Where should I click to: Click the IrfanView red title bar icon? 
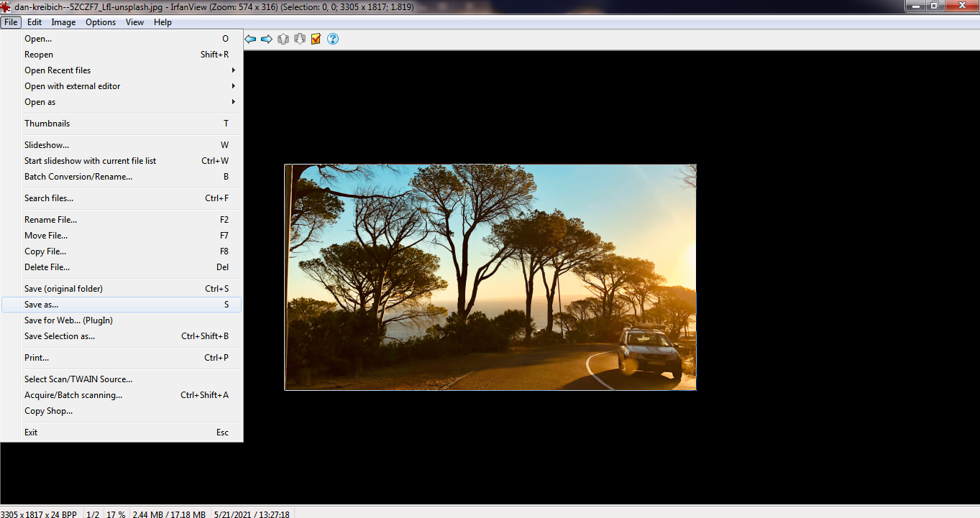(6, 6)
